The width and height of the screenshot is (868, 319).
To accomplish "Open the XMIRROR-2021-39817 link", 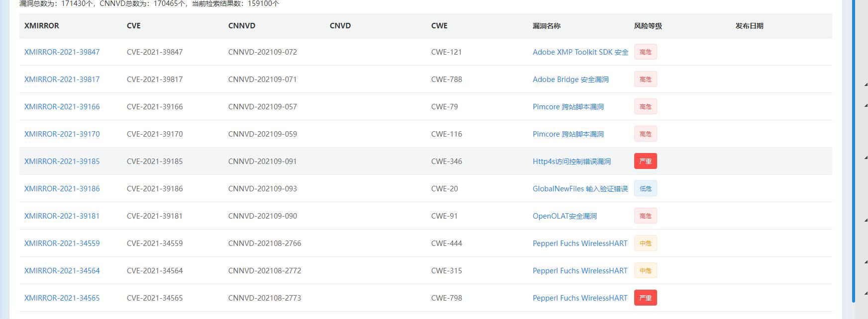I will click(62, 80).
